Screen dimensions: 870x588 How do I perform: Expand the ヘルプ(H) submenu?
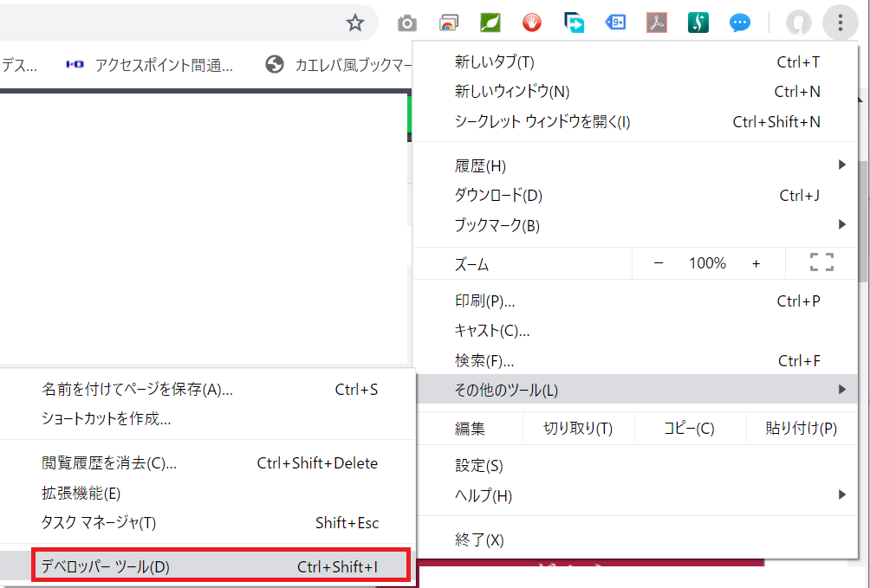pos(635,494)
